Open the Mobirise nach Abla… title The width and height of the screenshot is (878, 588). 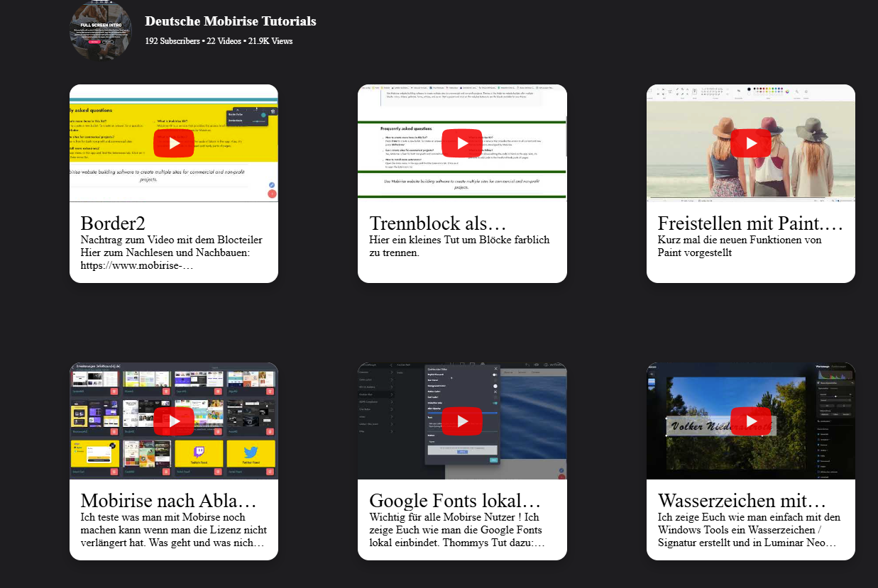click(168, 501)
